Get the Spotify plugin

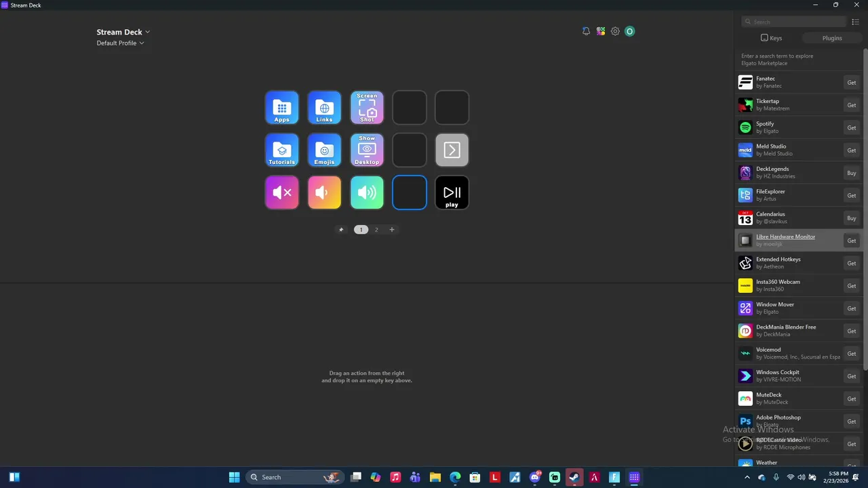point(852,127)
